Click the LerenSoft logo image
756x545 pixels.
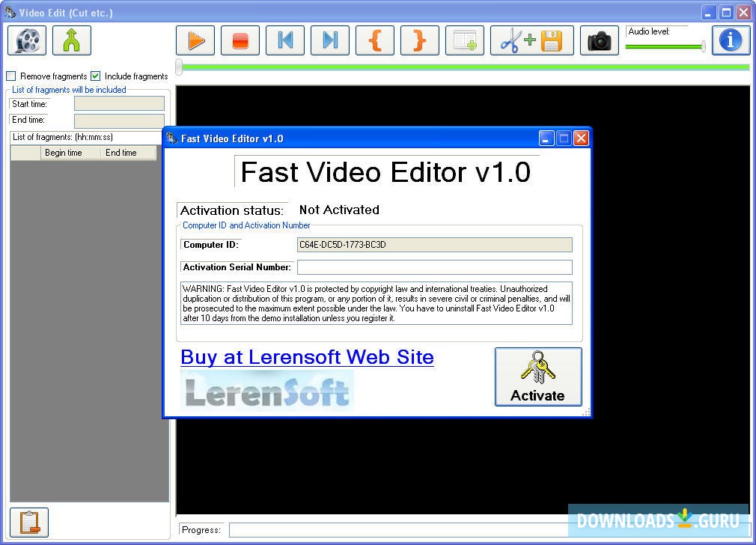pos(267,391)
